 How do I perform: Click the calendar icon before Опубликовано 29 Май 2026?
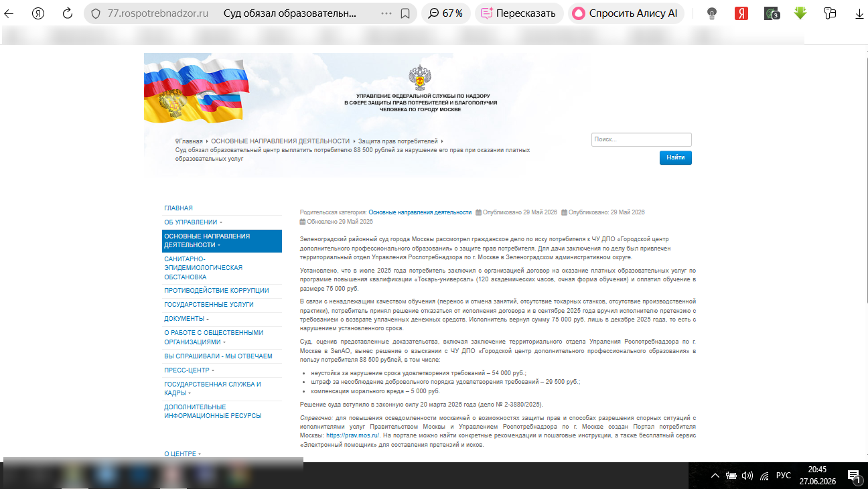pyautogui.click(x=478, y=212)
